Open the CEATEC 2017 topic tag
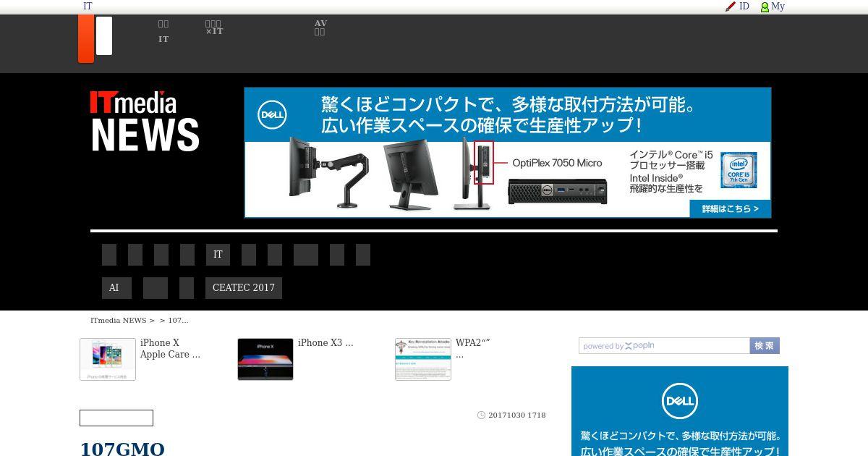The image size is (868, 456). [244, 288]
